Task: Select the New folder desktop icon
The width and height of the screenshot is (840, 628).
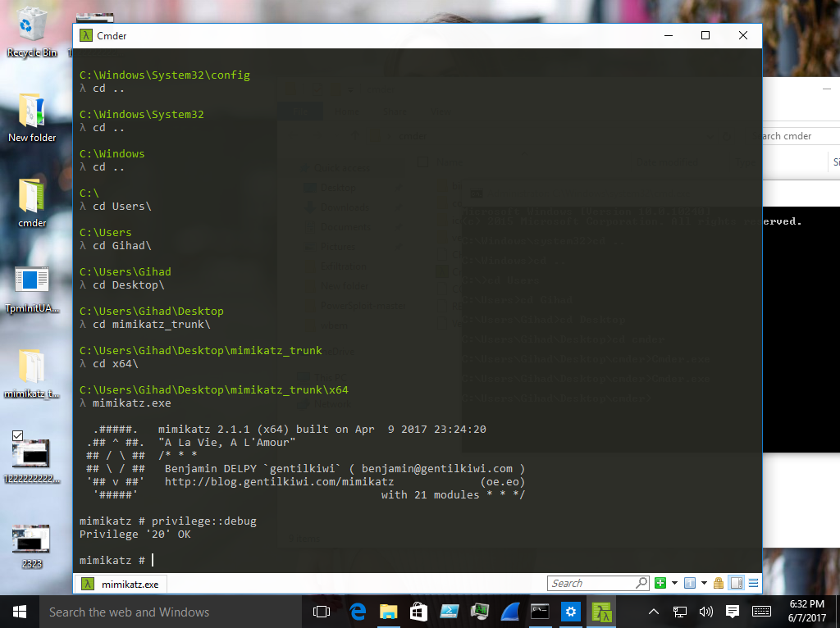Action: (32, 118)
